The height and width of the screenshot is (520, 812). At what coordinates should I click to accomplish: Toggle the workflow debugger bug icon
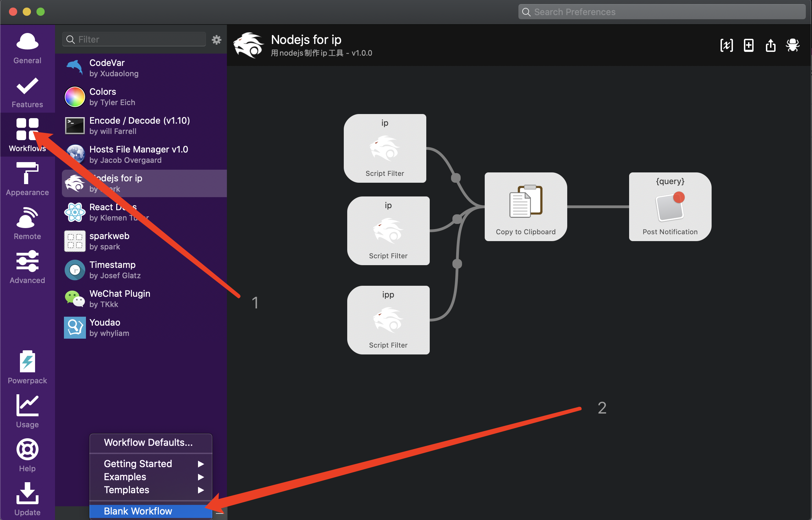point(792,45)
